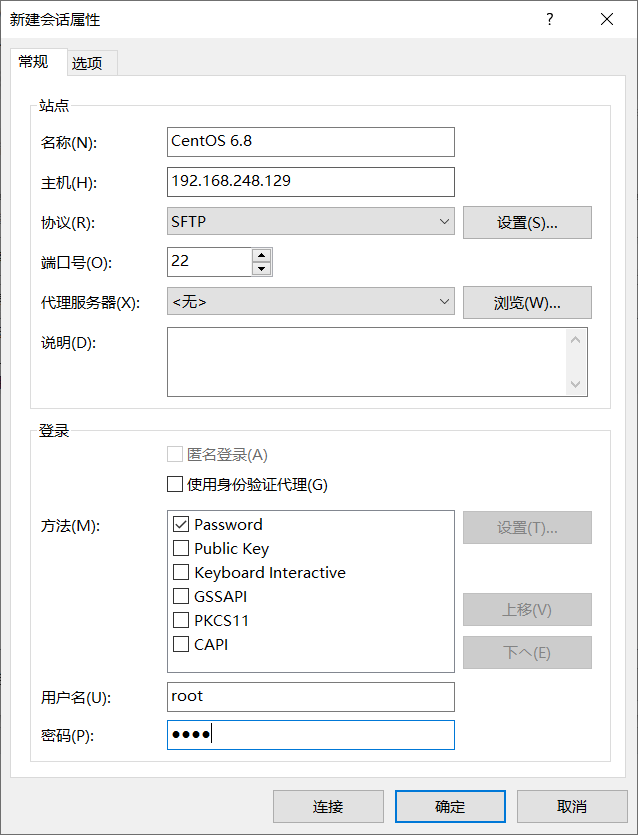This screenshot has height=835, width=638.
Task: Enable 使用身份验证代理(G) checkbox
Action: pyautogui.click(x=175, y=485)
